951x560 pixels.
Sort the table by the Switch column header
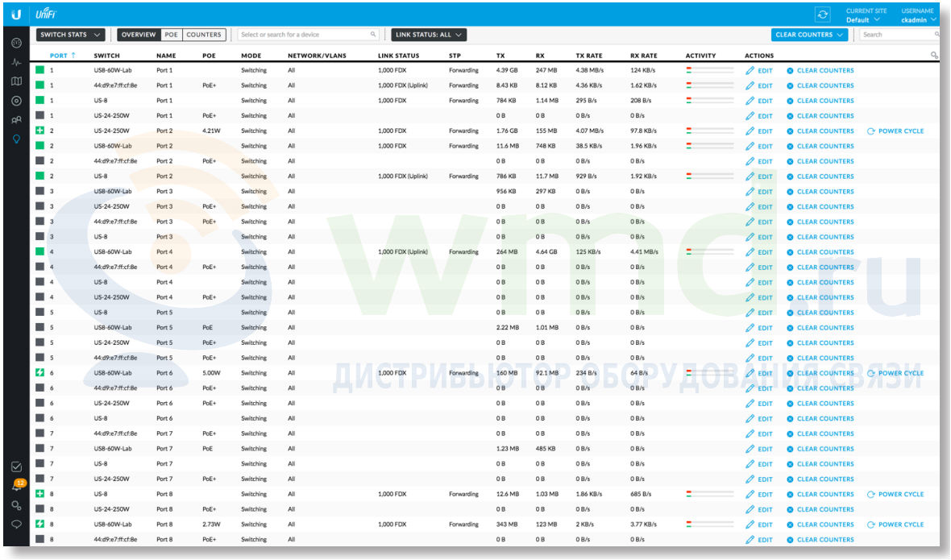(106, 55)
